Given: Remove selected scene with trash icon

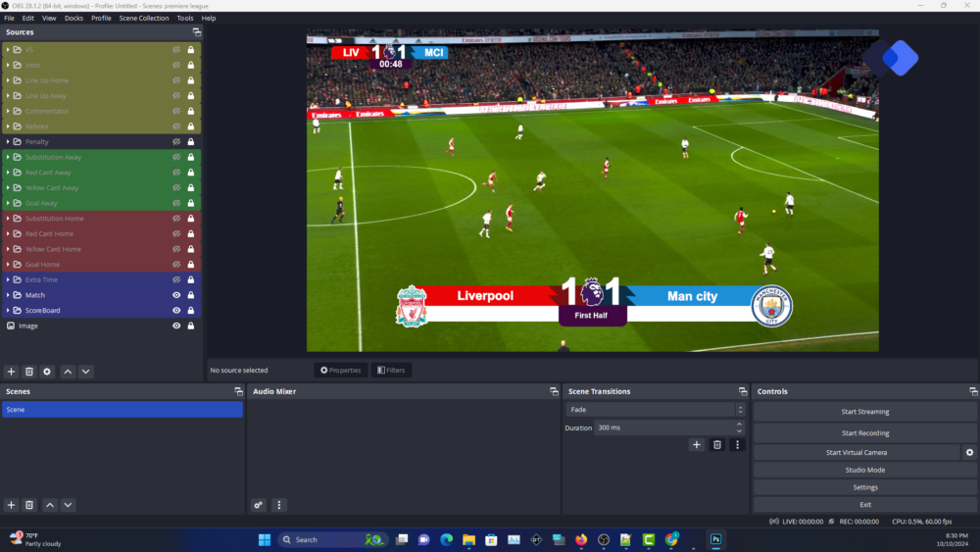Looking at the screenshot, I should tap(28, 505).
